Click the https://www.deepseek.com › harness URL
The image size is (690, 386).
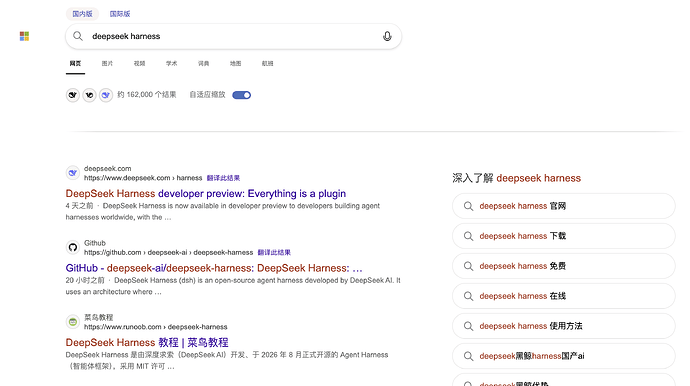(143, 178)
